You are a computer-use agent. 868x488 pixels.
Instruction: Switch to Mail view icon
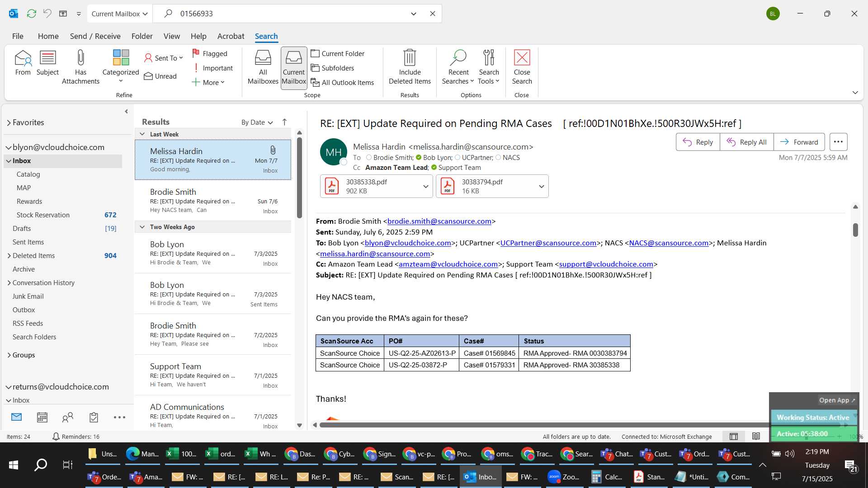click(16, 417)
